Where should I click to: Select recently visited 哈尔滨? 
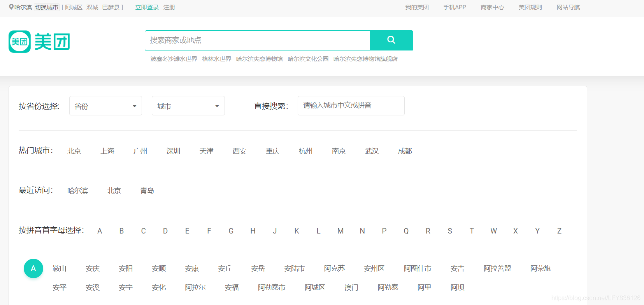tap(78, 190)
